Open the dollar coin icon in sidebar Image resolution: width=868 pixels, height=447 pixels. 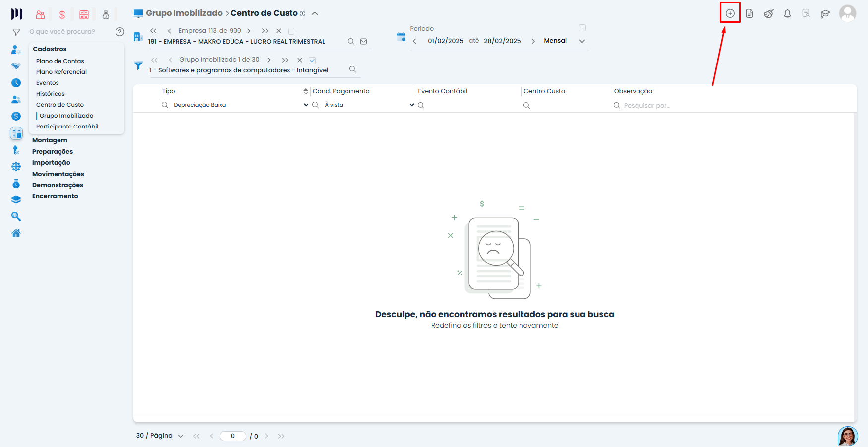[16, 116]
